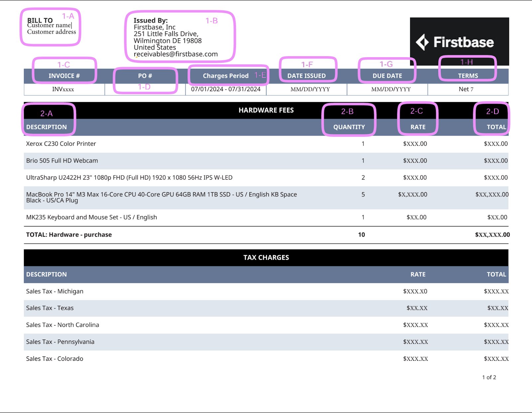Screen dimensions: 532x413
Task: Click the rate in Colorado tax row
Action: tap(416, 359)
